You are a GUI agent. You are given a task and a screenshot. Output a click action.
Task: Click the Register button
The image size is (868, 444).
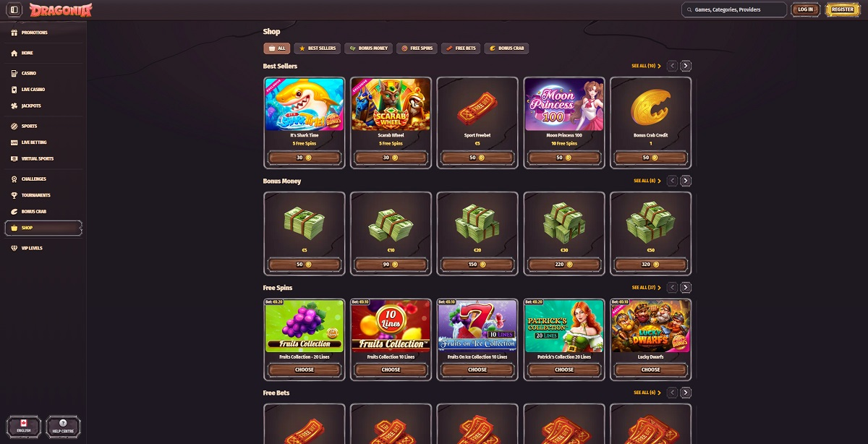843,9
